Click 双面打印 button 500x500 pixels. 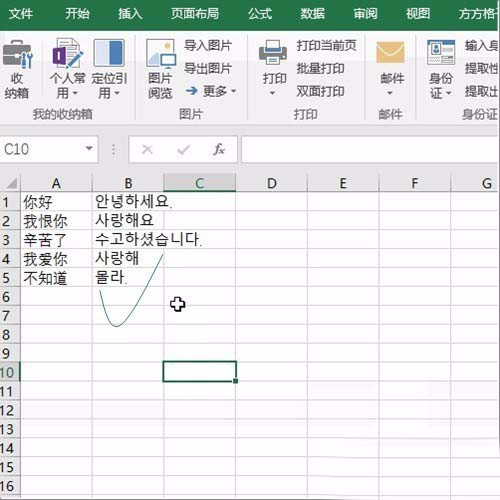click(x=320, y=91)
